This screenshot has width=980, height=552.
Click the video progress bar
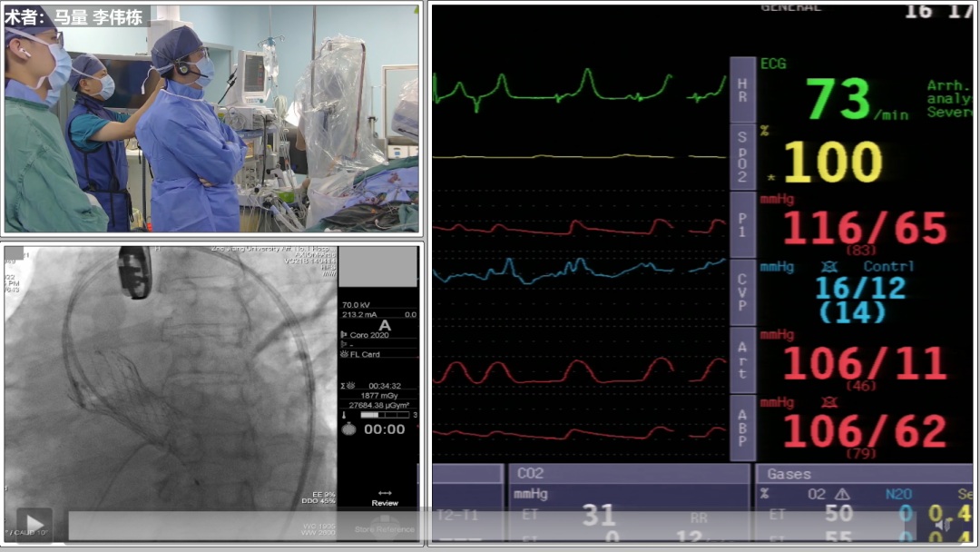click(x=493, y=525)
